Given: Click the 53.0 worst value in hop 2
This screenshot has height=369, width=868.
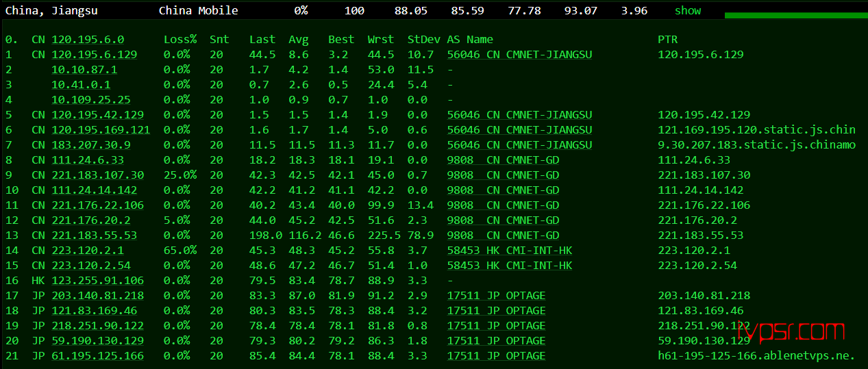Looking at the screenshot, I should point(381,70).
